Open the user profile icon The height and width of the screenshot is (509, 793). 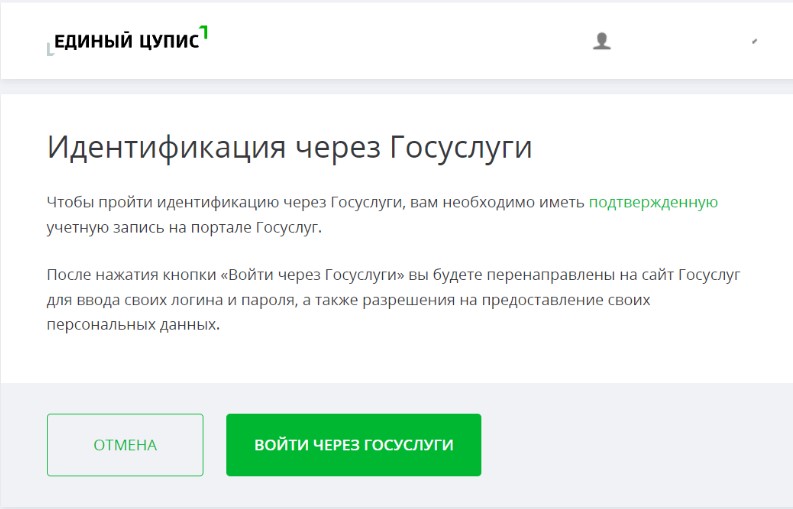pyautogui.click(x=602, y=41)
